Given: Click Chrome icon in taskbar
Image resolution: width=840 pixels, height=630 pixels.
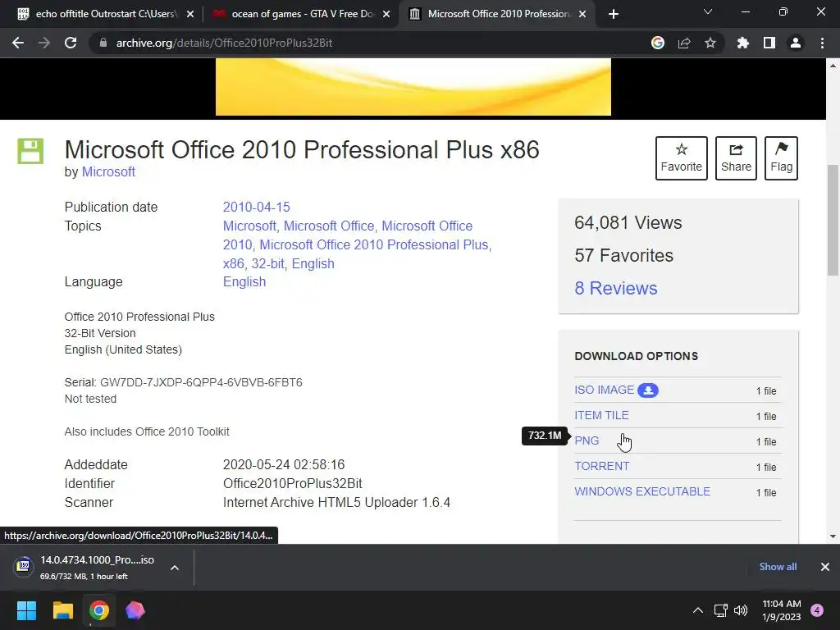Looking at the screenshot, I should click(99, 610).
